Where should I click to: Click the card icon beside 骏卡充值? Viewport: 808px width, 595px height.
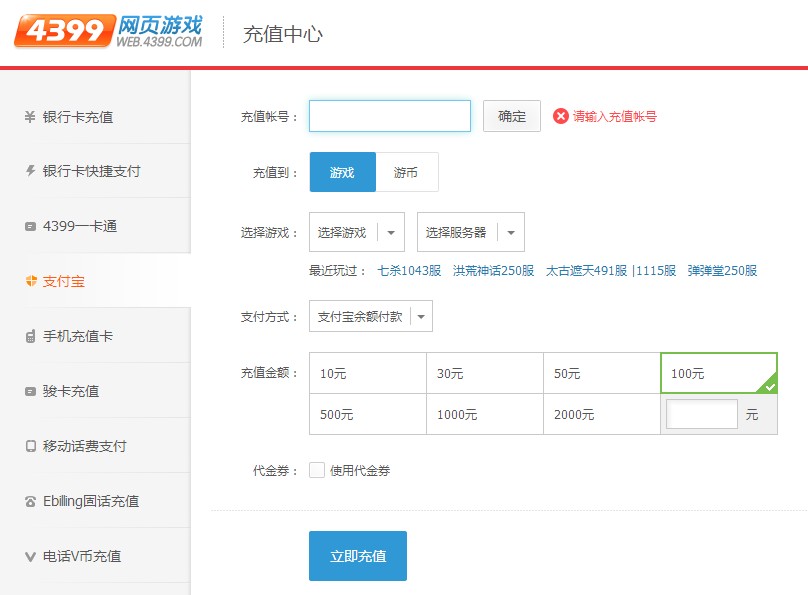(30, 392)
